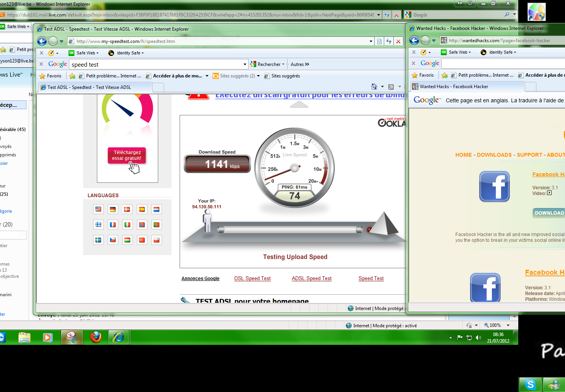Viewport: 565px width, 392px height.
Task: Choose the Italian flag under Languages
Action: (x=127, y=225)
